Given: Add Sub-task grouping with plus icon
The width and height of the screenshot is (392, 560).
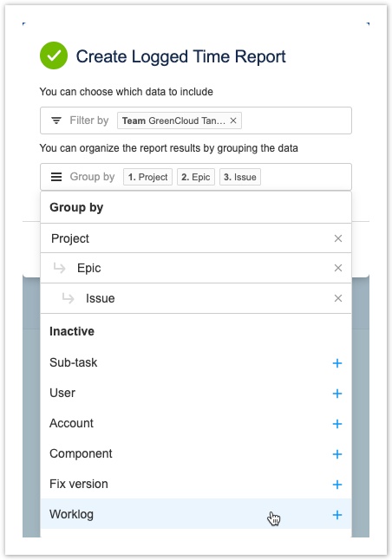Looking at the screenshot, I should click(x=337, y=363).
